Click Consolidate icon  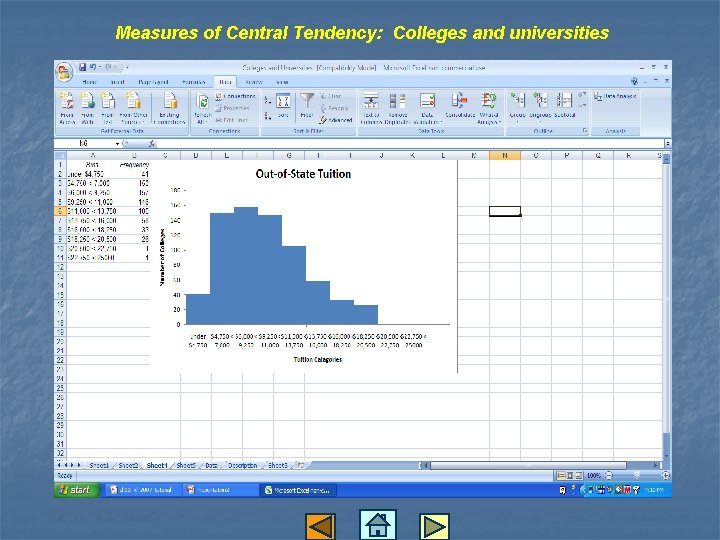point(460,106)
